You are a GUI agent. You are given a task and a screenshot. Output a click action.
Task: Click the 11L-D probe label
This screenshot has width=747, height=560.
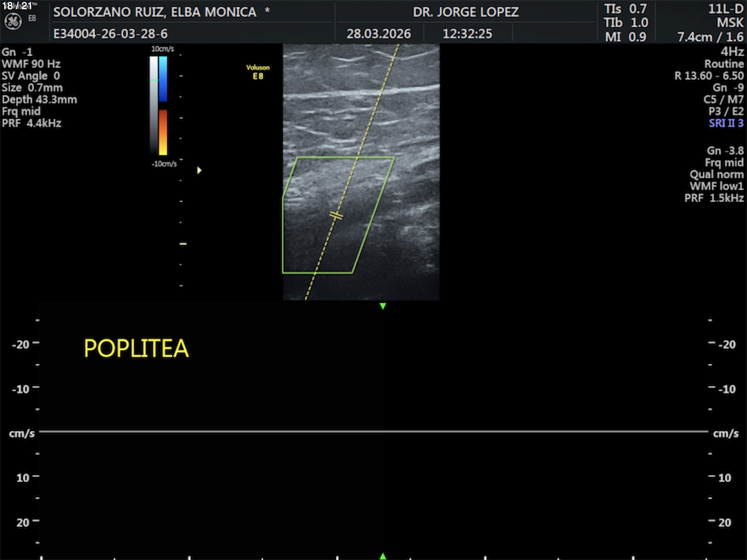(x=725, y=9)
